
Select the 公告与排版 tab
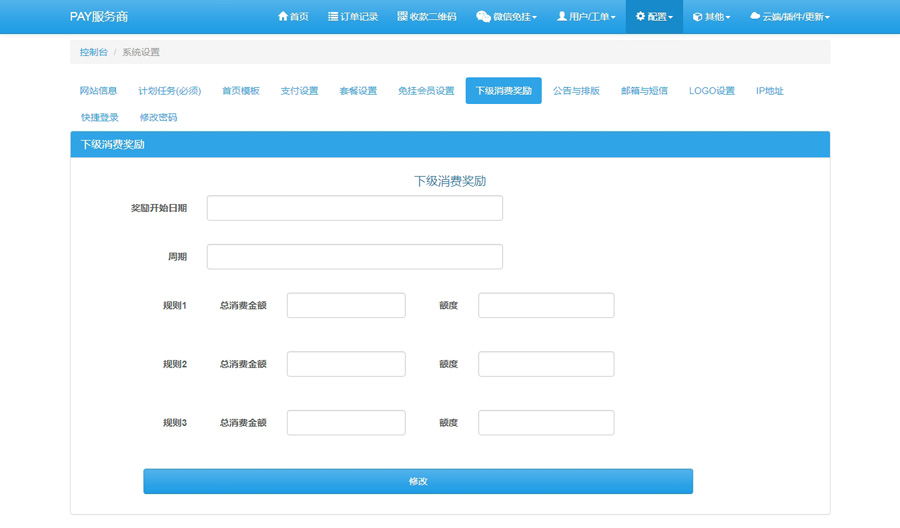tap(576, 91)
